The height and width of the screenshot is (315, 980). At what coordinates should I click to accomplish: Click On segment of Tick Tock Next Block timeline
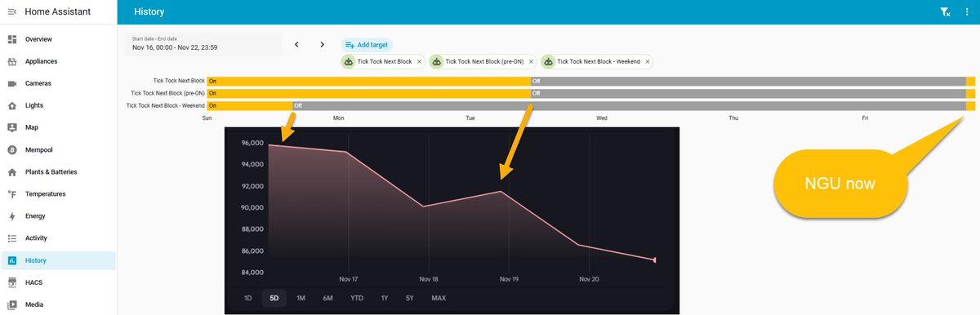click(368, 81)
